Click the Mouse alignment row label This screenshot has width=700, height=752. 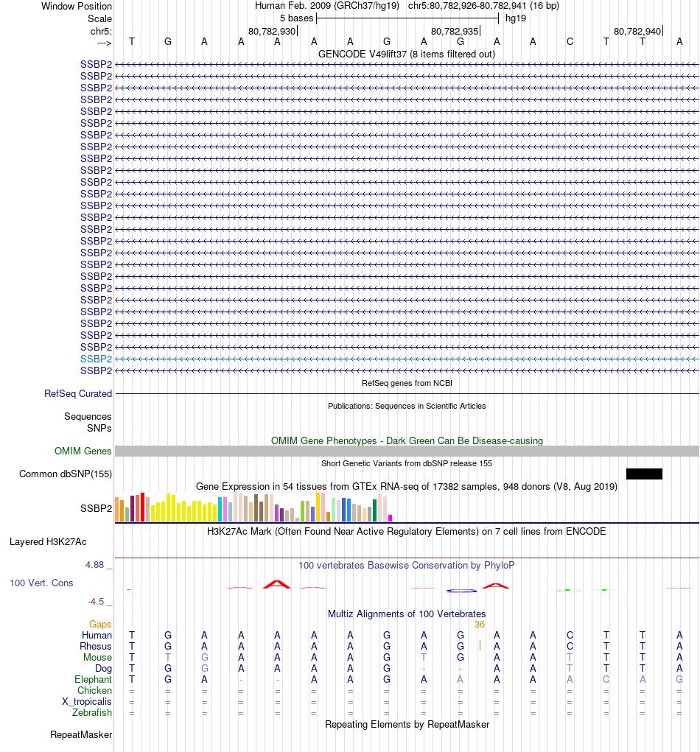tap(97, 658)
